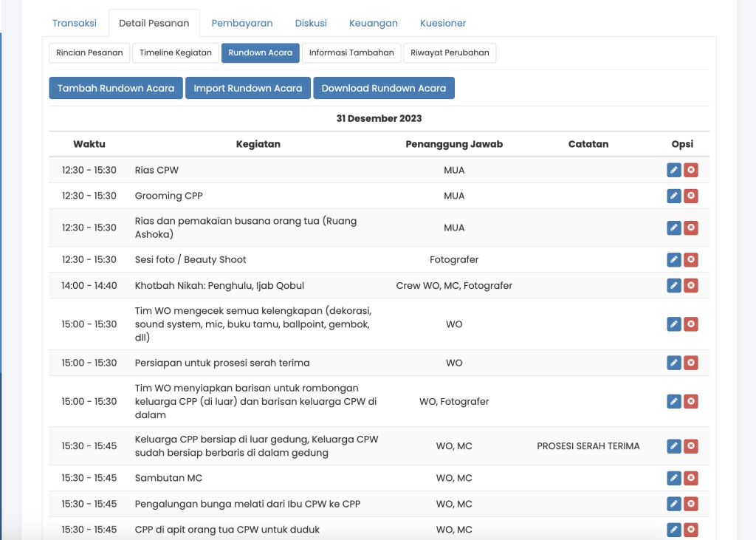Delete the "CPP di apit orang tua CPW" row
Image resolution: width=756 pixels, height=540 pixels.
691,530
